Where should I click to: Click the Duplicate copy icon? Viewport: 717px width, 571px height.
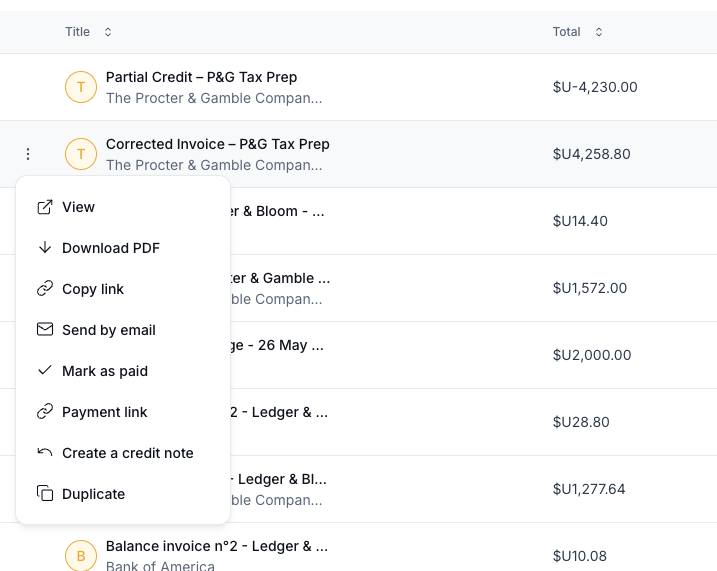point(45,493)
